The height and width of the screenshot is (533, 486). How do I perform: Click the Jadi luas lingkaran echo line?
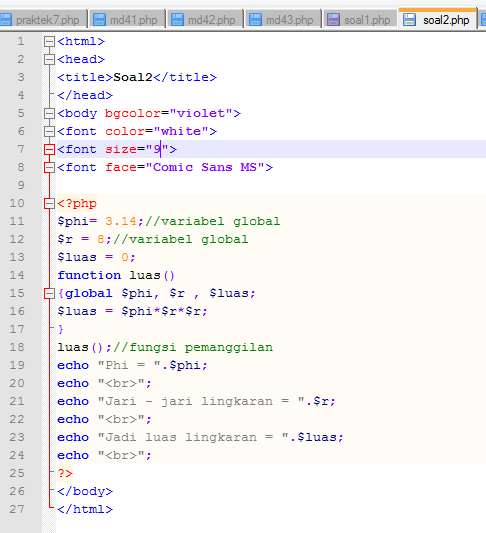tap(200, 437)
